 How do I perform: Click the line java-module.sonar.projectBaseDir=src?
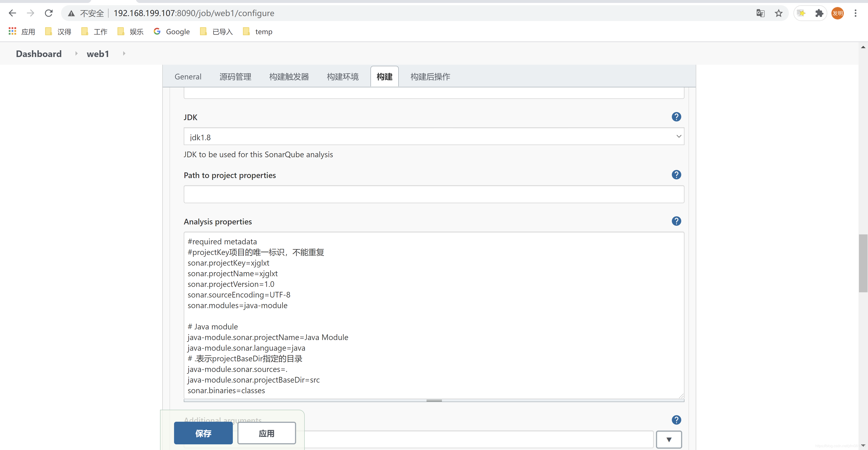click(253, 380)
